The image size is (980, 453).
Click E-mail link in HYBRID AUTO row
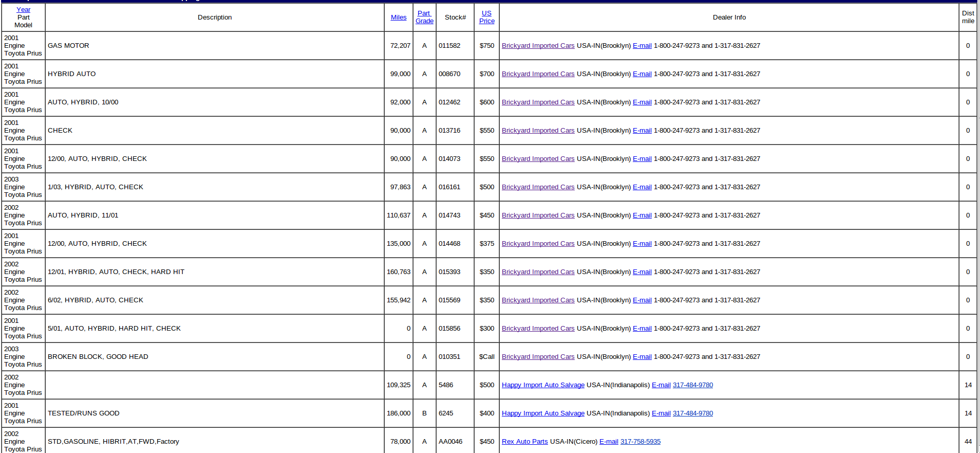click(x=642, y=74)
